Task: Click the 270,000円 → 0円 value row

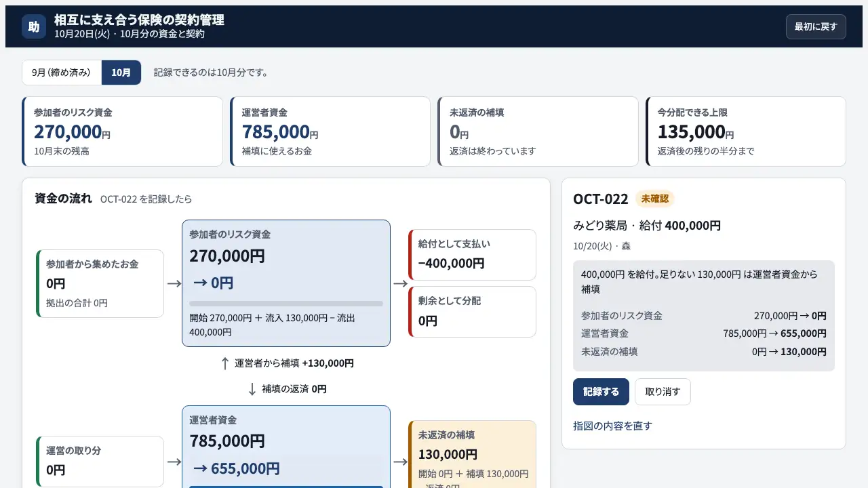Action: [704, 316]
